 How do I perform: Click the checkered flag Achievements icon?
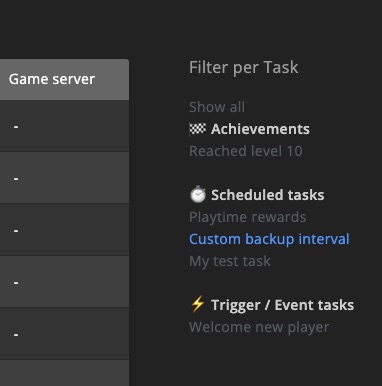click(198, 129)
